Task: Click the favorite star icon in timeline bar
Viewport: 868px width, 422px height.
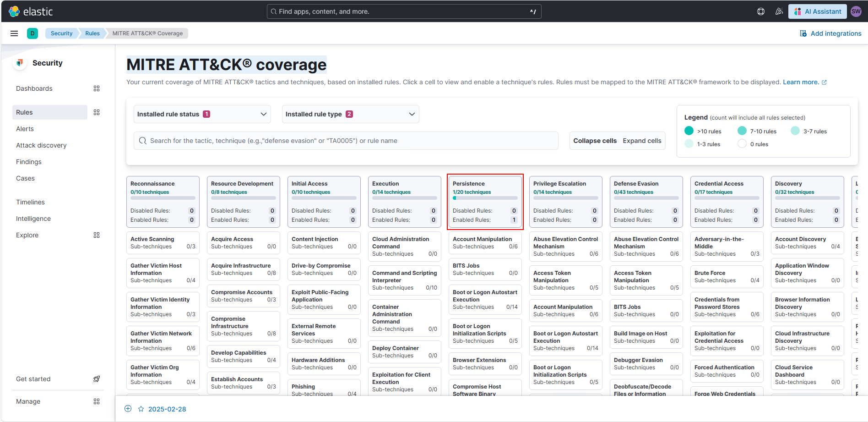Action: (141, 409)
